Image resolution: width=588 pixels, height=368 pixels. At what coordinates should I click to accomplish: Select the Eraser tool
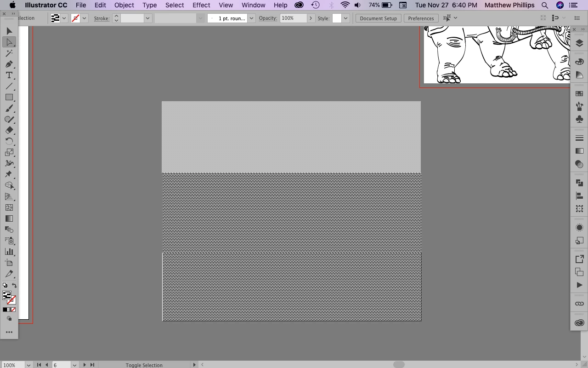point(9,130)
